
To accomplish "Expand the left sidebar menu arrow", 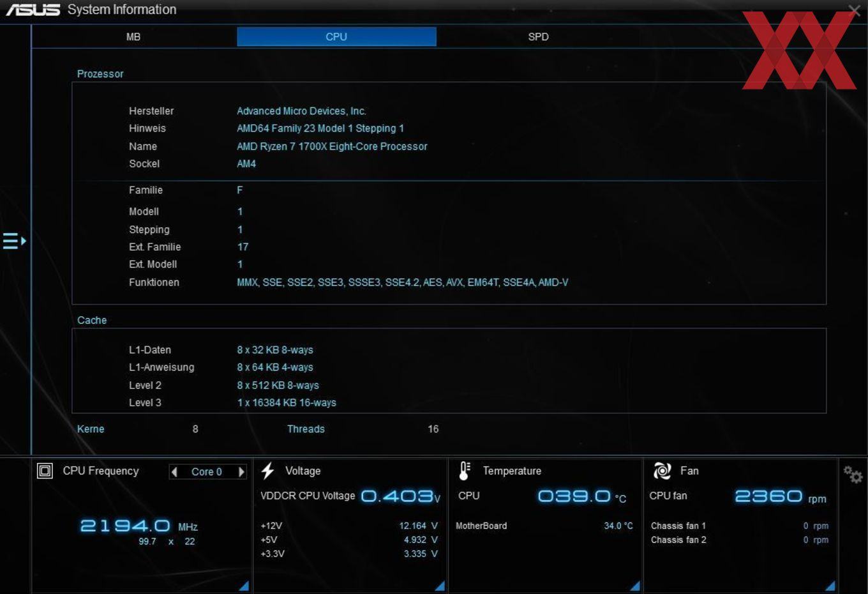I will tap(14, 241).
